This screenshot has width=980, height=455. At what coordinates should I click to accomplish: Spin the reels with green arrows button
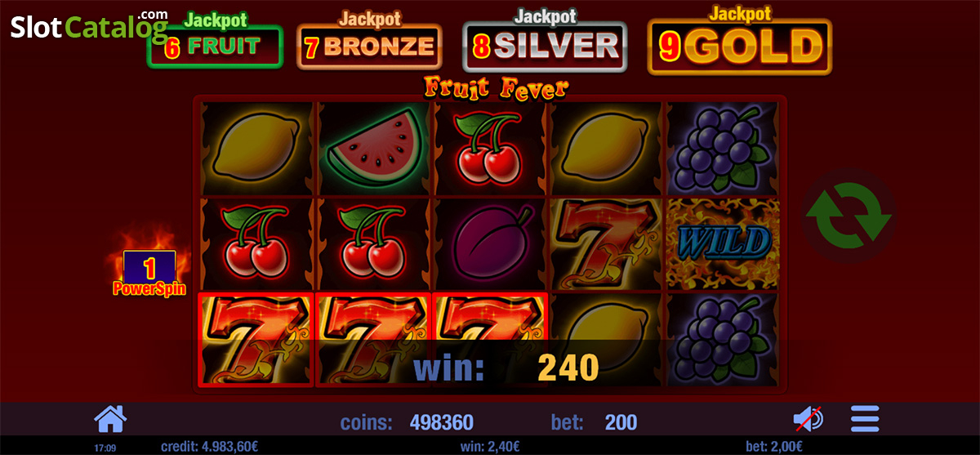click(x=848, y=215)
